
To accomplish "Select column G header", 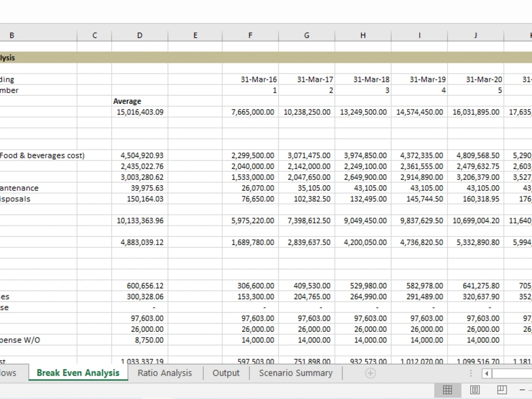I will [307, 35].
